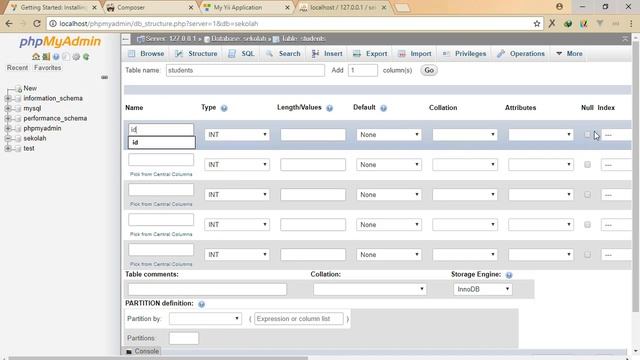Viewport: 640px width, 360px height.
Task: Toggle Null checkbox for fourth column row
Action: coord(587,224)
